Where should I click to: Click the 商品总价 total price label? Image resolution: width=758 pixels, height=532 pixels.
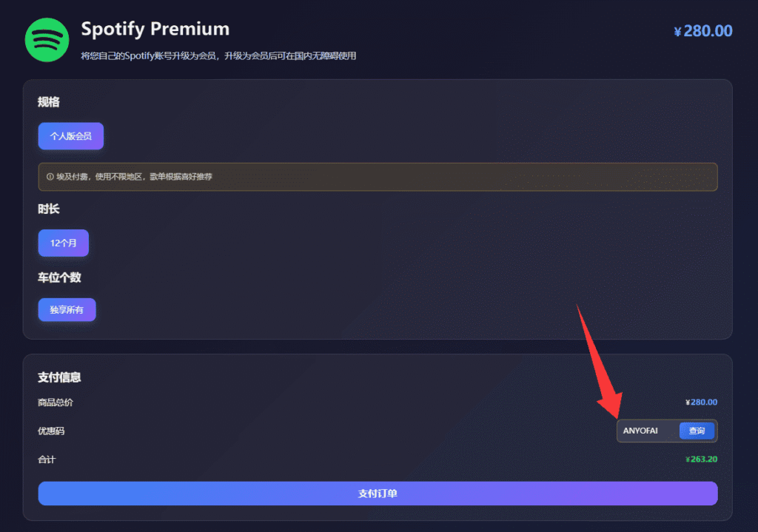coord(55,402)
